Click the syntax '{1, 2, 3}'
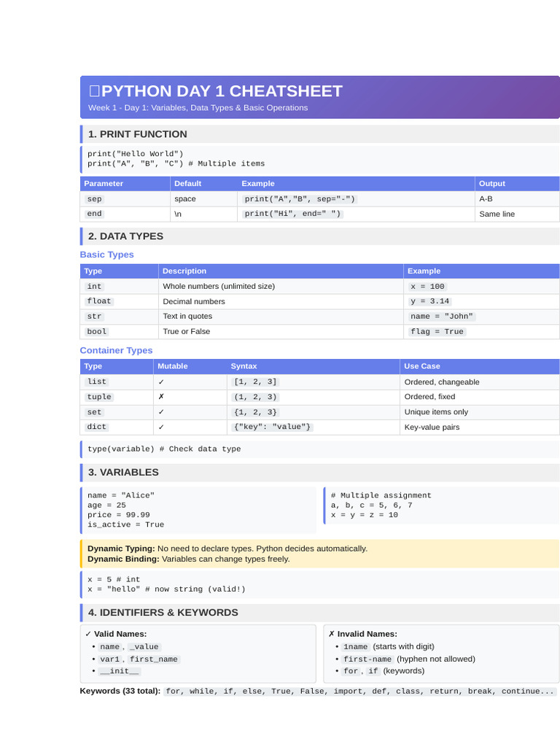The height and width of the screenshot is (747, 560). 255,412
